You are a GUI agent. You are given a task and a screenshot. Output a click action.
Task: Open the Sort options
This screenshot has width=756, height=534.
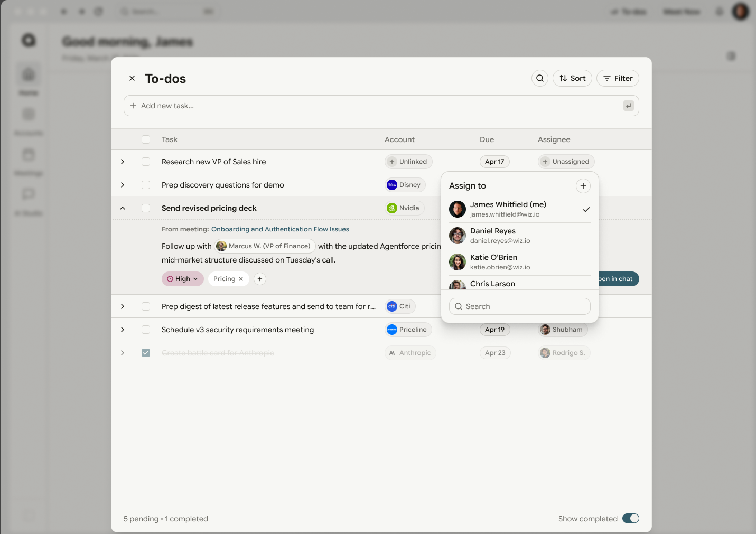coord(572,78)
